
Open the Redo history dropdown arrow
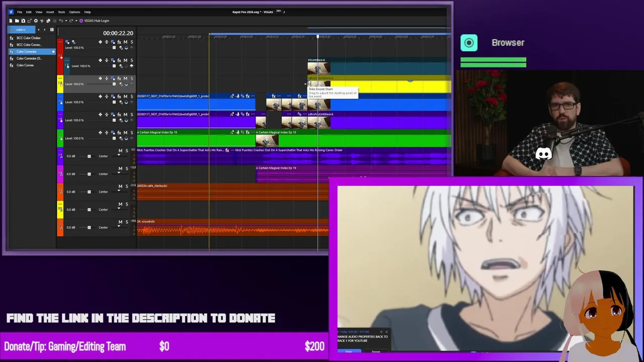(x=76, y=21)
